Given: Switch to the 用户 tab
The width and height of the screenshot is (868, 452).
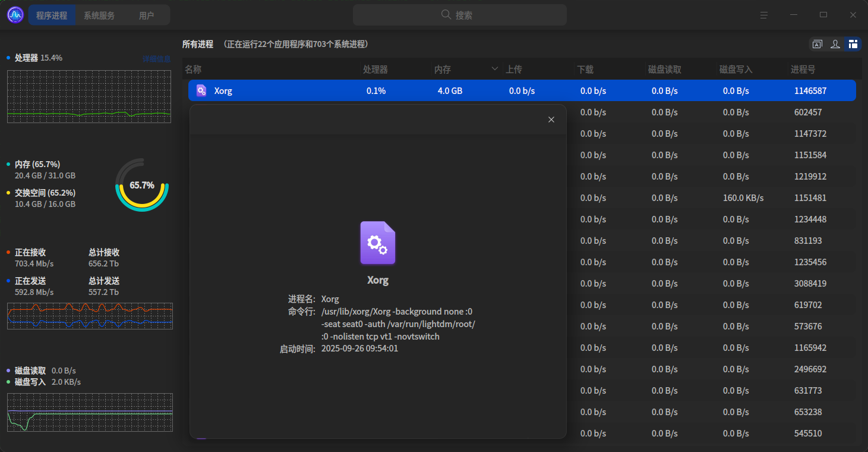Looking at the screenshot, I should 146,15.
